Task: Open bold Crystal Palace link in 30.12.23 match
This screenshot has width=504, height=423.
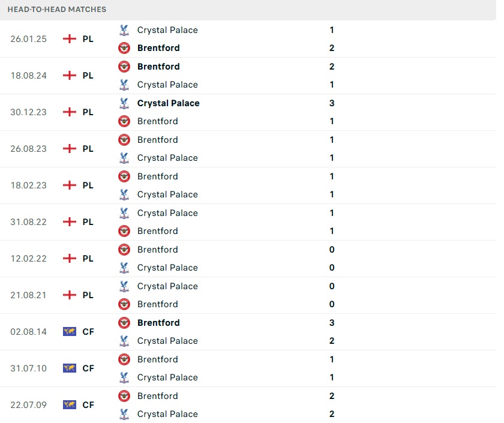Action: coord(168,103)
